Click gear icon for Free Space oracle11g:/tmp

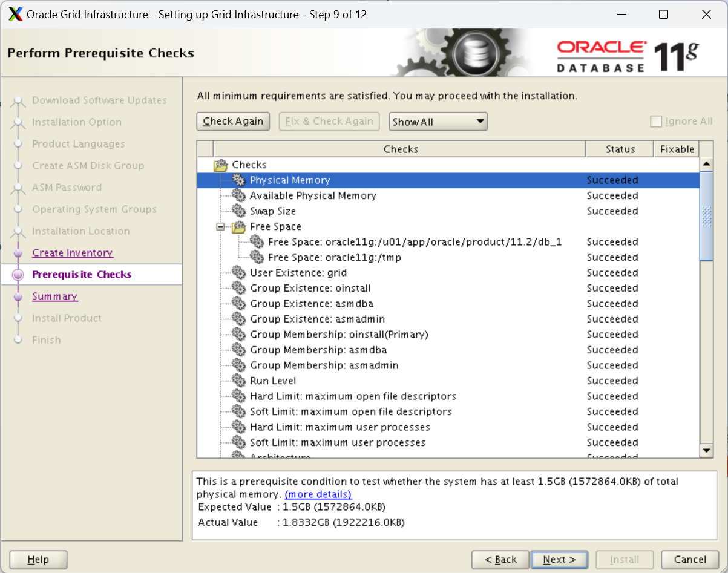tap(258, 257)
